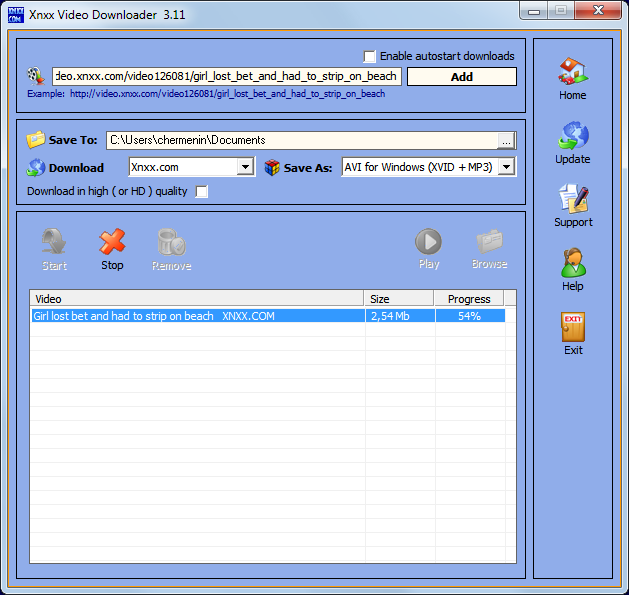Screen dimensions: 629x595
Task: Click the Size column header
Action: (399, 299)
